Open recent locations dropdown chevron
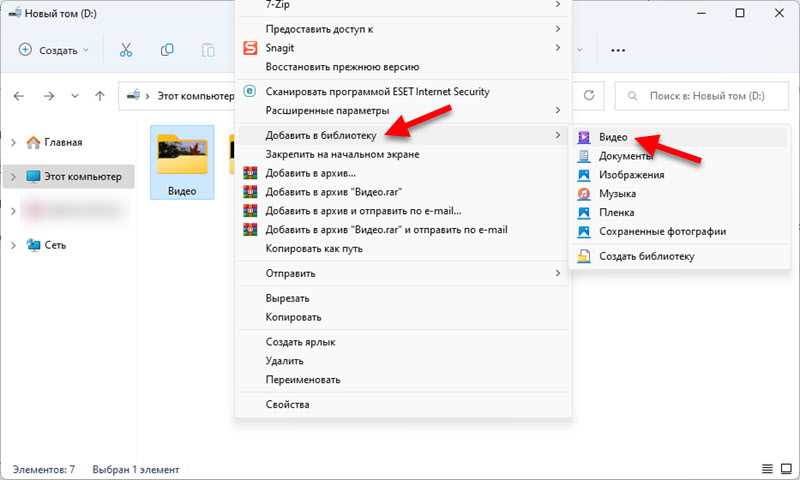The height and width of the screenshot is (480, 800). [75, 96]
